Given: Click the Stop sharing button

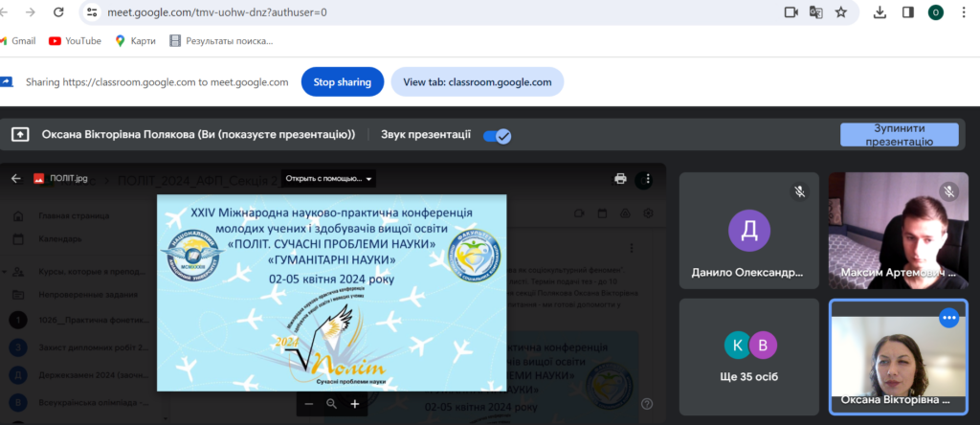Looking at the screenshot, I should pyautogui.click(x=342, y=82).
